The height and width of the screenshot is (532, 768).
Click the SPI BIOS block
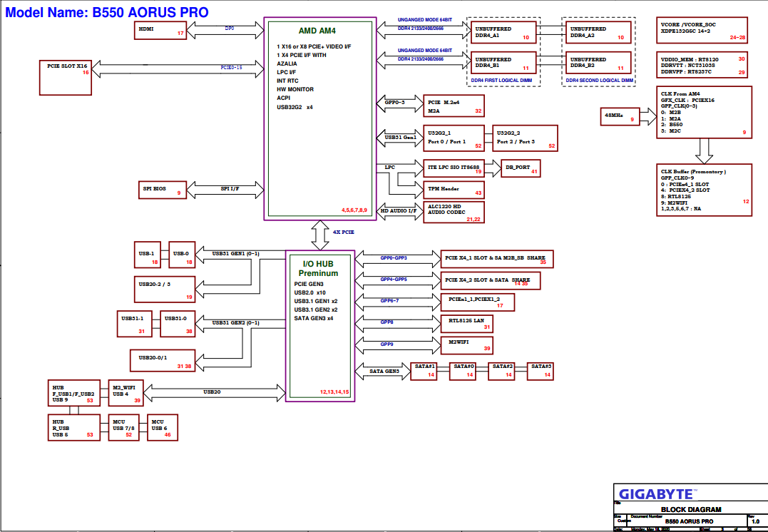point(163,190)
